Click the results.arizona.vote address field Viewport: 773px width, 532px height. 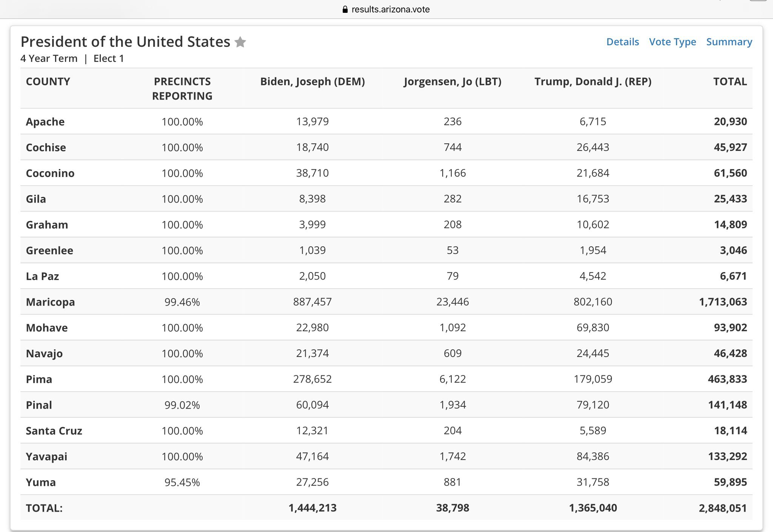(x=386, y=9)
